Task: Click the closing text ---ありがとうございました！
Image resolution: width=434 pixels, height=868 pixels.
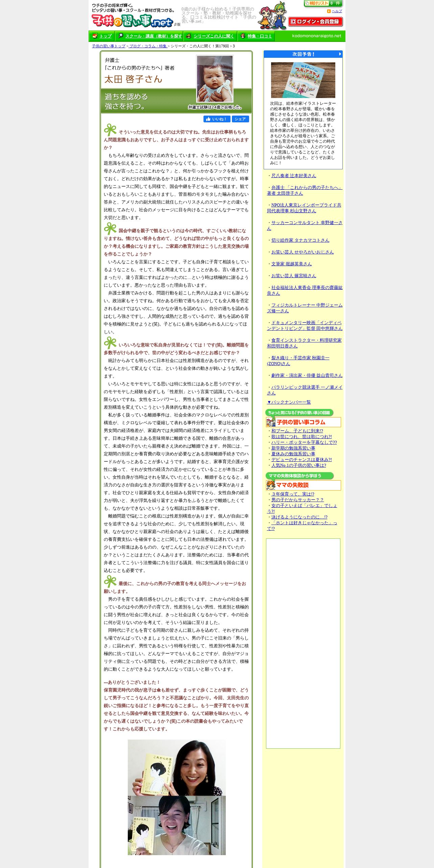Action: tap(132, 682)
